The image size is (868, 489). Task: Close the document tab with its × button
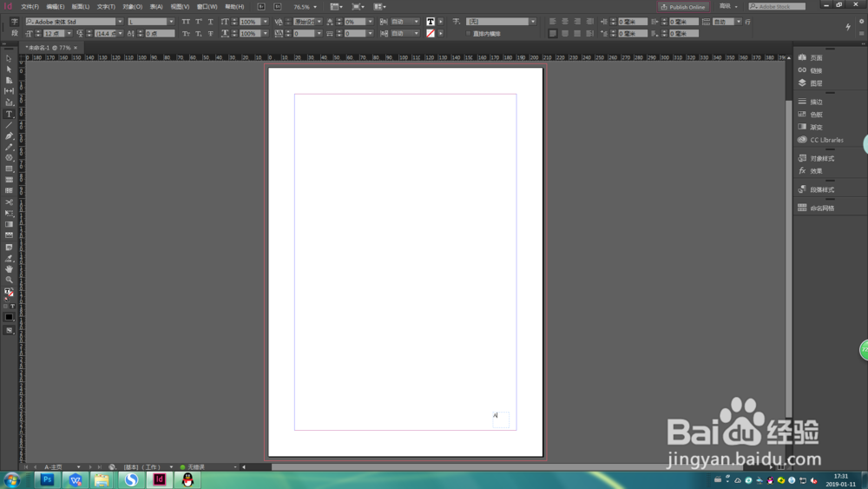(x=76, y=48)
